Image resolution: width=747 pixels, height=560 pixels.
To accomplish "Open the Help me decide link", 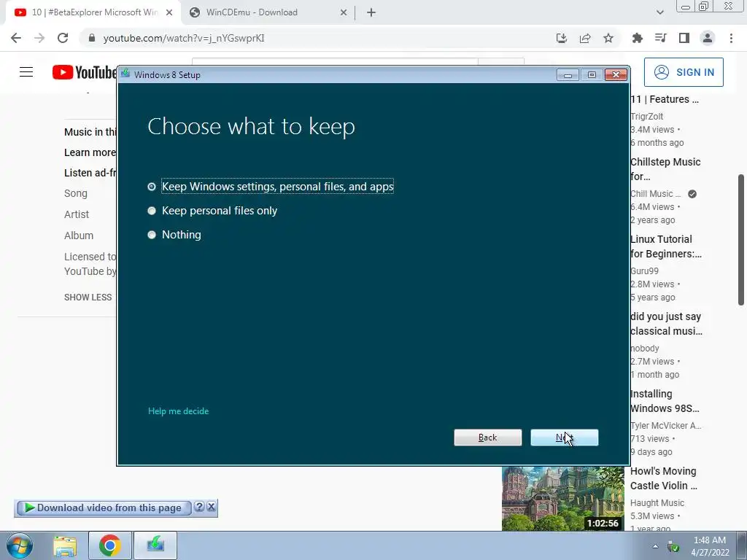I will [178, 411].
